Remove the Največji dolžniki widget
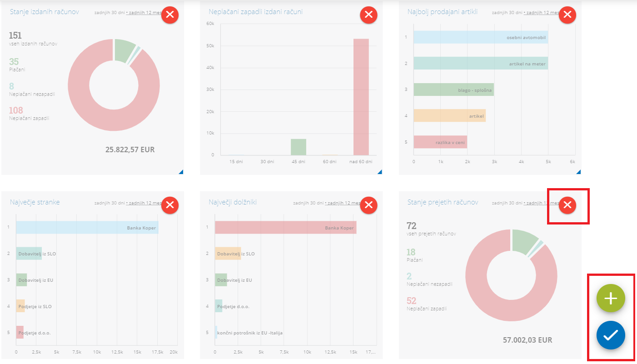 (x=368, y=205)
